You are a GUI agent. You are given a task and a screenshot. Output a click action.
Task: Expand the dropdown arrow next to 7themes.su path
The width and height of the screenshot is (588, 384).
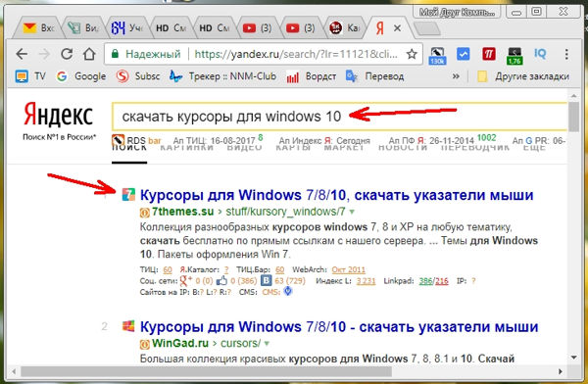[x=352, y=212]
